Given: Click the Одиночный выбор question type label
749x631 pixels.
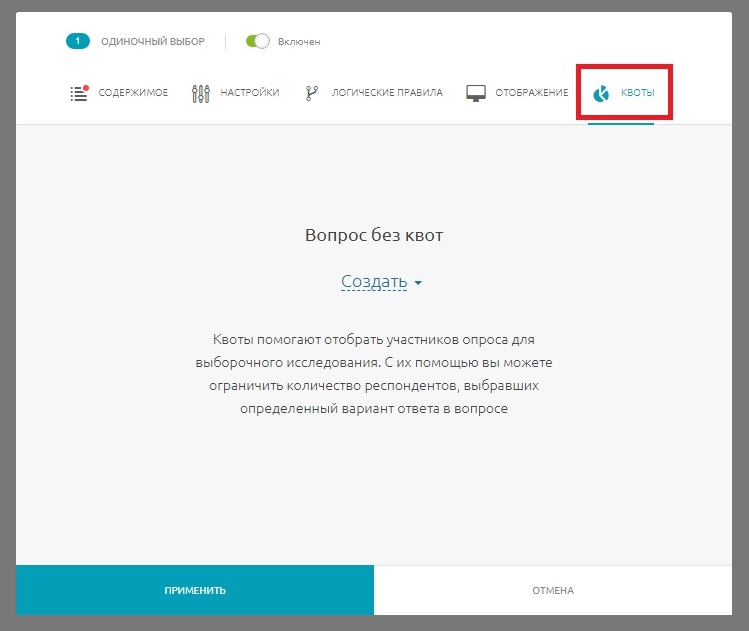Looking at the screenshot, I should (x=153, y=42).
